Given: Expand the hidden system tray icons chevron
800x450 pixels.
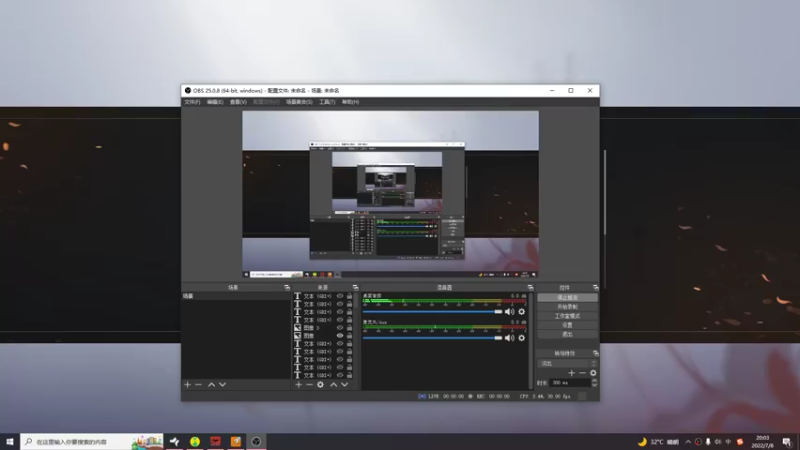Looking at the screenshot, I should coord(688,442).
